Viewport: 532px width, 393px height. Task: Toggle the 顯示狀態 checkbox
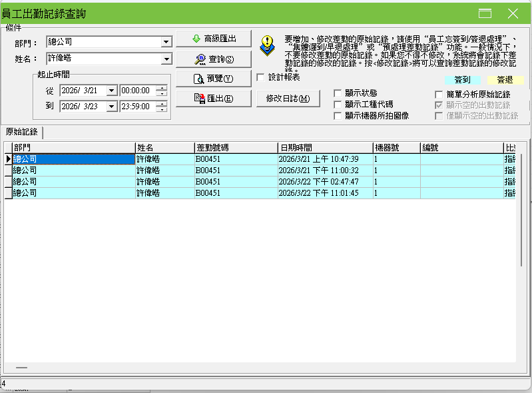[x=338, y=93]
